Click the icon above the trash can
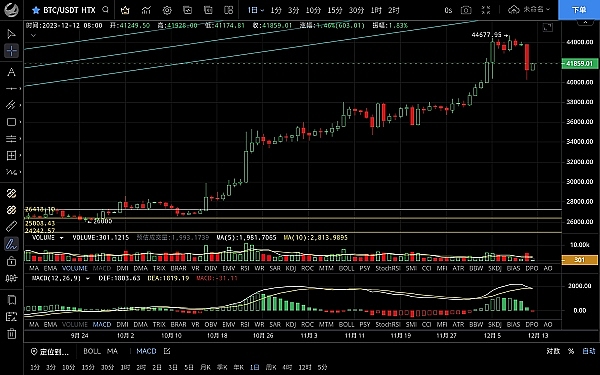The height and width of the screenshot is (375, 600). click(x=11, y=316)
